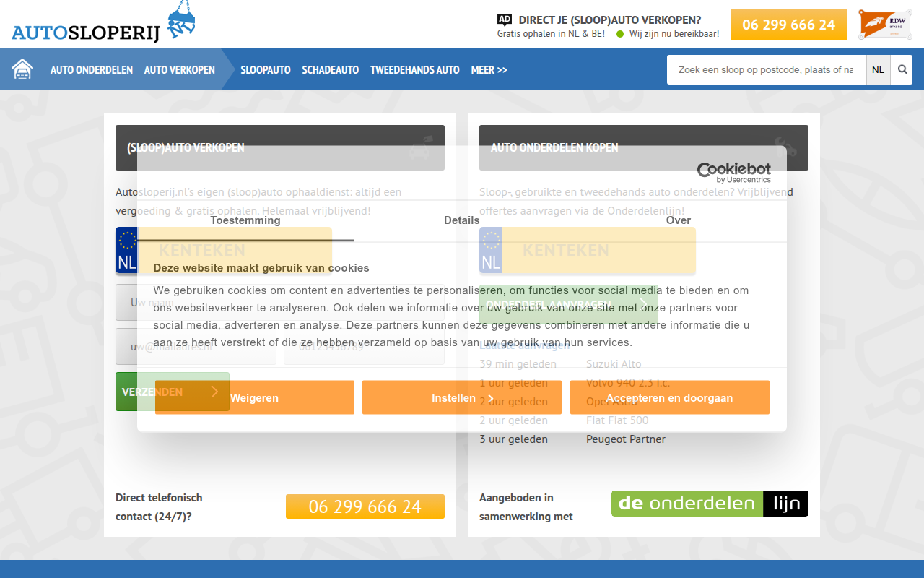The image size is (924, 578).
Task: Go to SCHADEAUTO section
Action: click(x=331, y=70)
